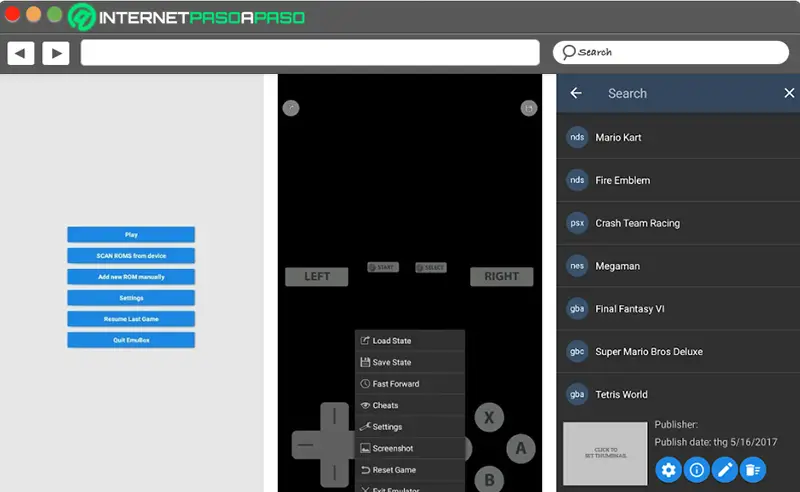The width and height of the screenshot is (800, 492).
Task: Open game settings gear icon
Action: coord(668,470)
